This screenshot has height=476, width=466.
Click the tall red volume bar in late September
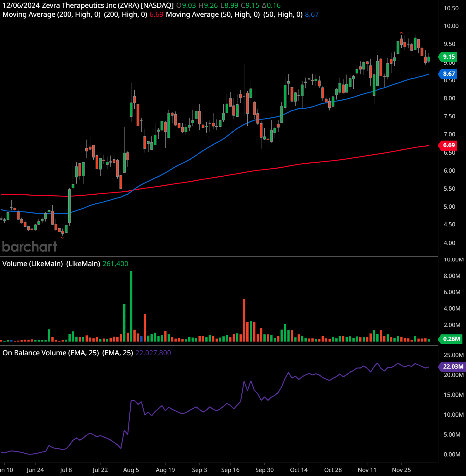244,320
